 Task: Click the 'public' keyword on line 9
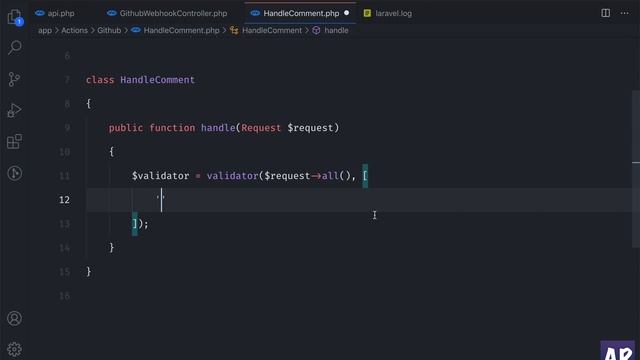[x=126, y=128]
